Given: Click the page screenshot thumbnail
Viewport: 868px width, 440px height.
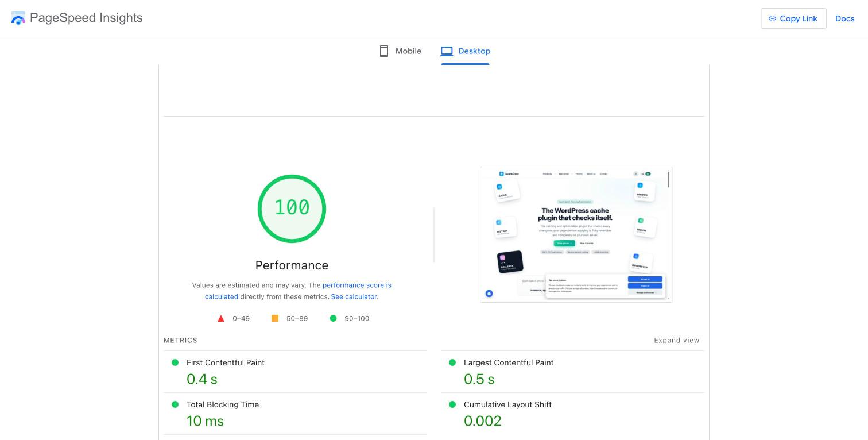Looking at the screenshot, I should (576, 234).
